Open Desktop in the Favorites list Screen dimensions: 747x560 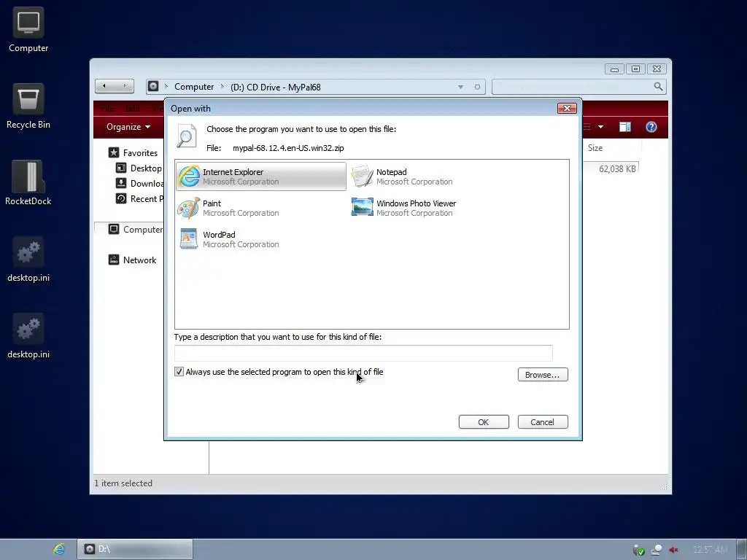tap(139, 168)
